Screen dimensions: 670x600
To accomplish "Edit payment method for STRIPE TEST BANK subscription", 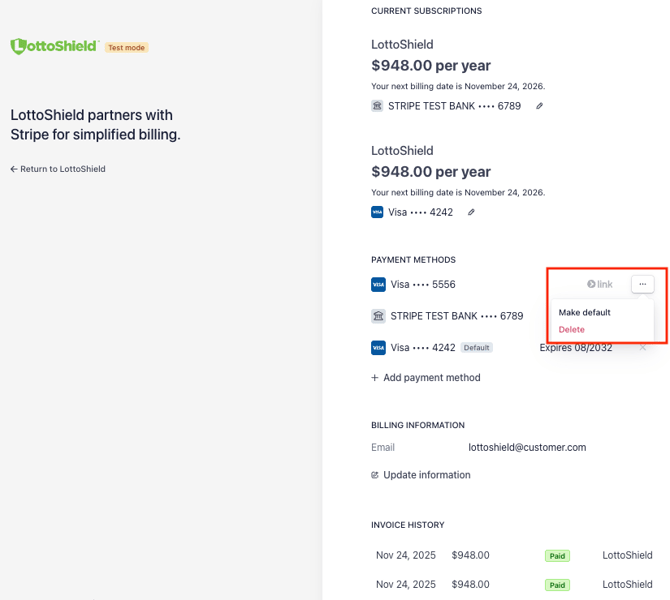I will coord(540,106).
